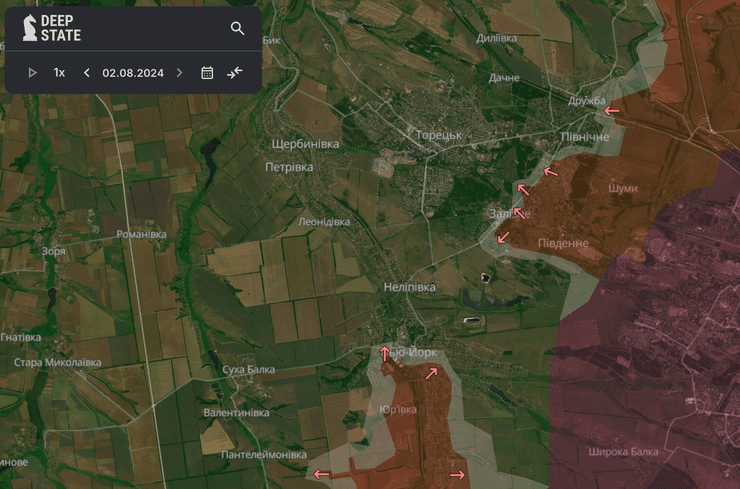
Task: Start timeline playback with play button
Action: point(32,73)
